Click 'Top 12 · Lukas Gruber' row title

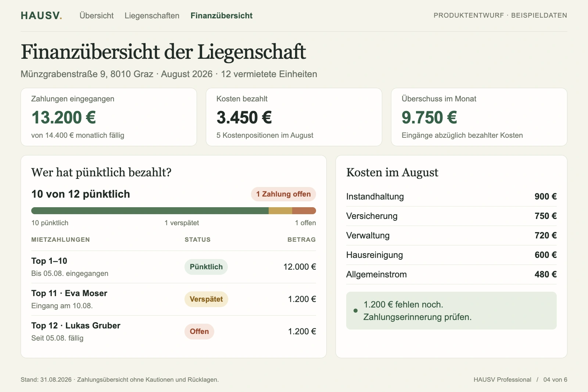76,326
